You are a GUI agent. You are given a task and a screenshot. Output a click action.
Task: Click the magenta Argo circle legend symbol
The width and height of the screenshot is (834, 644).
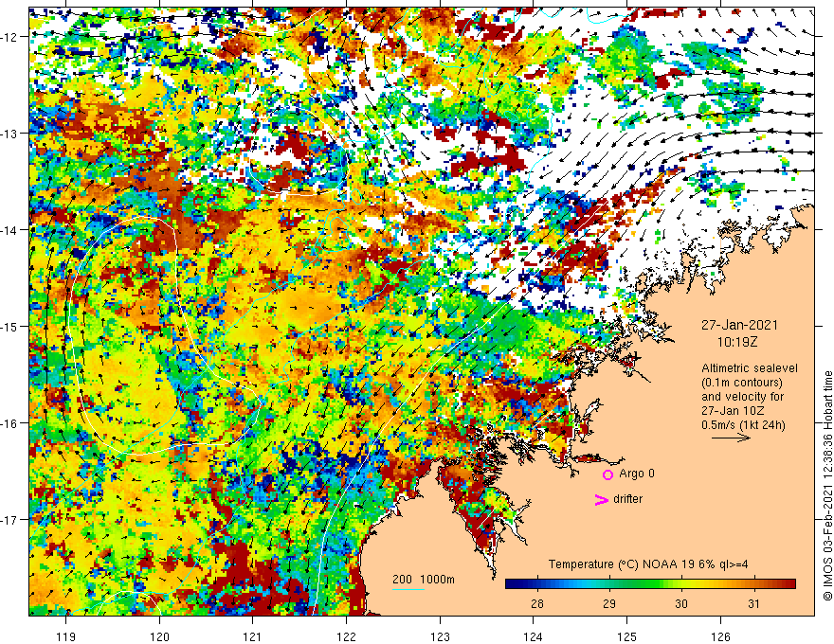tap(607, 474)
